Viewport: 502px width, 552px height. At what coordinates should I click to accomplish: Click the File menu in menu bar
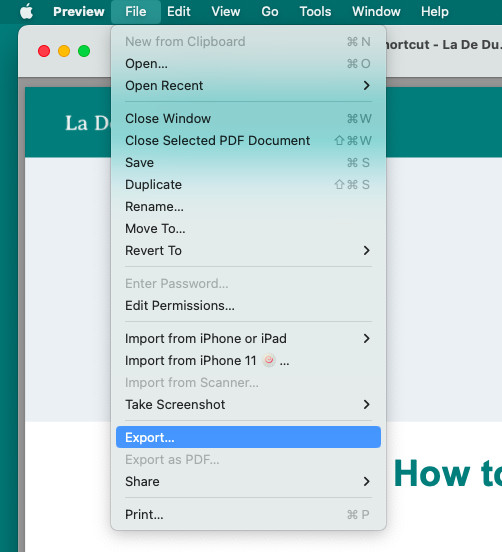pos(136,12)
